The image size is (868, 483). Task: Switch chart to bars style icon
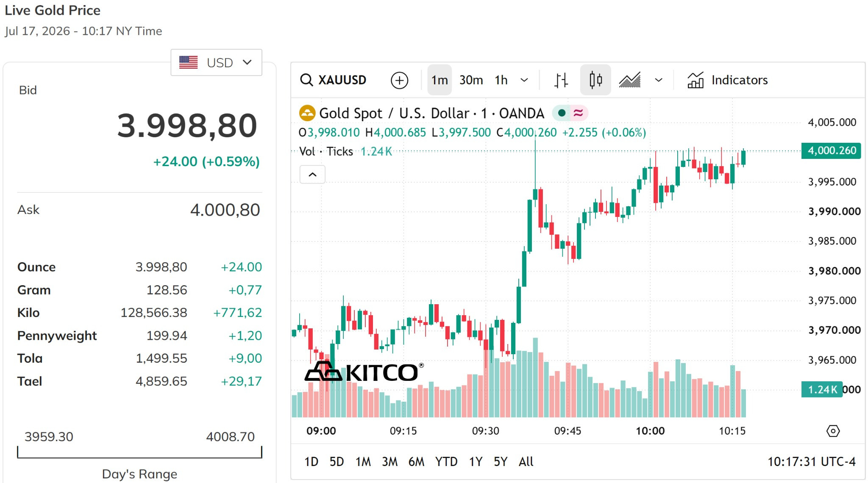point(561,80)
